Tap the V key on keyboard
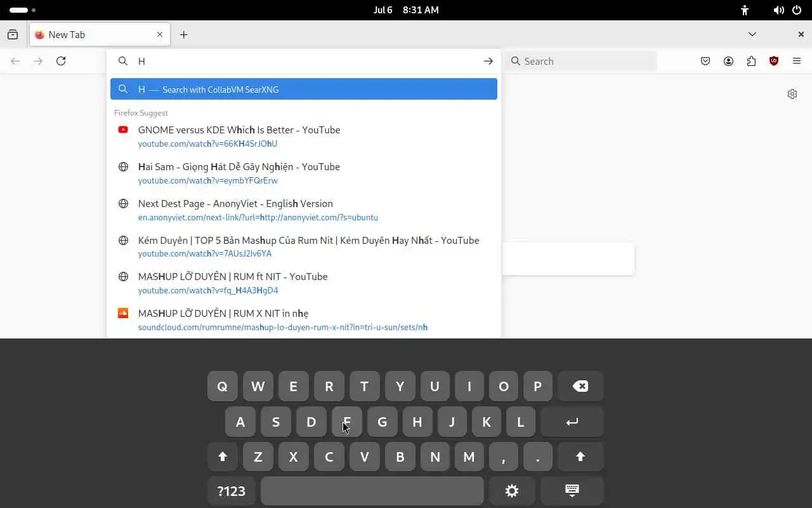812x508 pixels. tap(364, 457)
